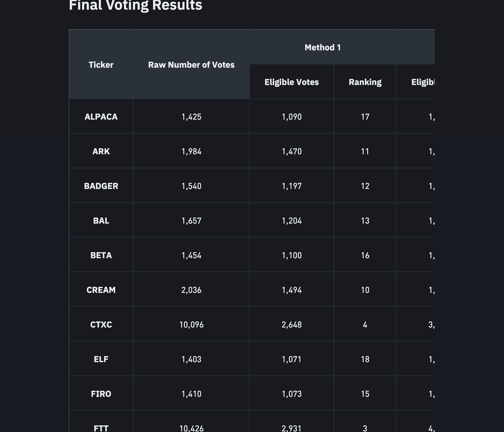
Task: Click the ARK ticker cell
Action: [x=101, y=151]
